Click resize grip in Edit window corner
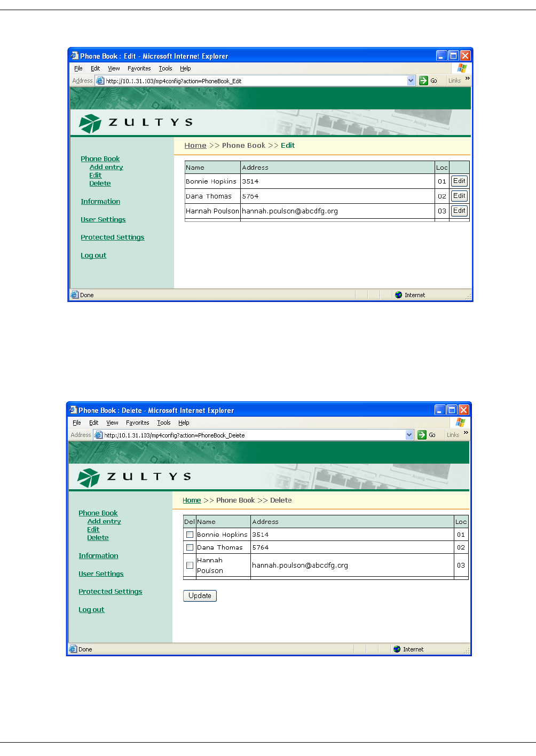536x756 pixels. [468, 296]
